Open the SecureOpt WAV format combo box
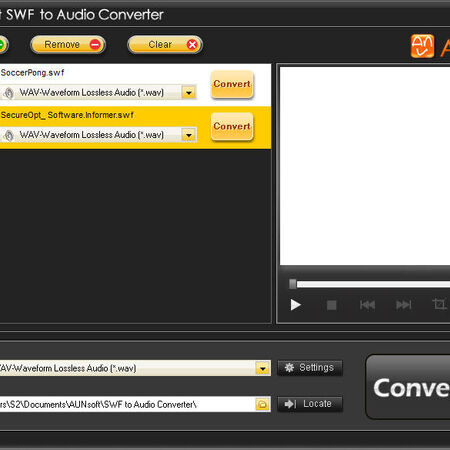The image size is (450, 450). [98, 135]
